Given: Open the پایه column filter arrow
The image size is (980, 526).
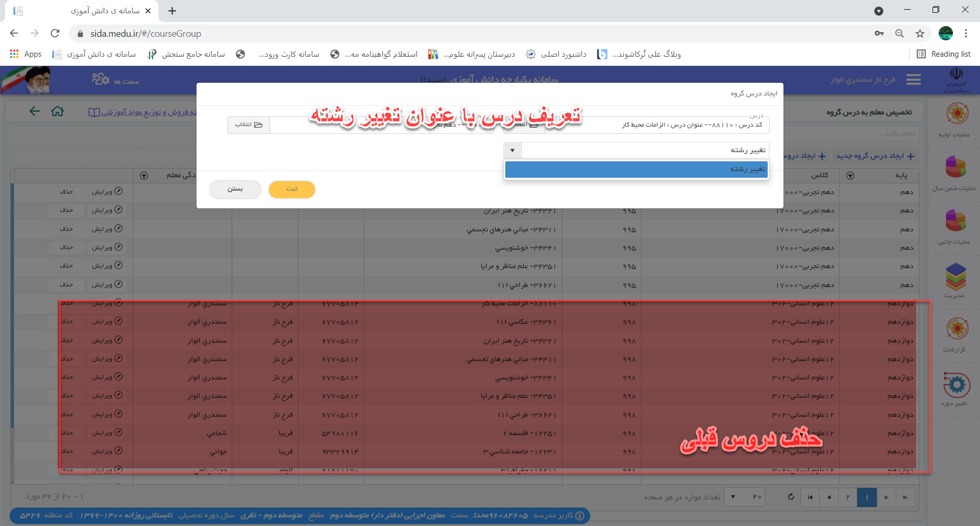Looking at the screenshot, I should 850,176.
